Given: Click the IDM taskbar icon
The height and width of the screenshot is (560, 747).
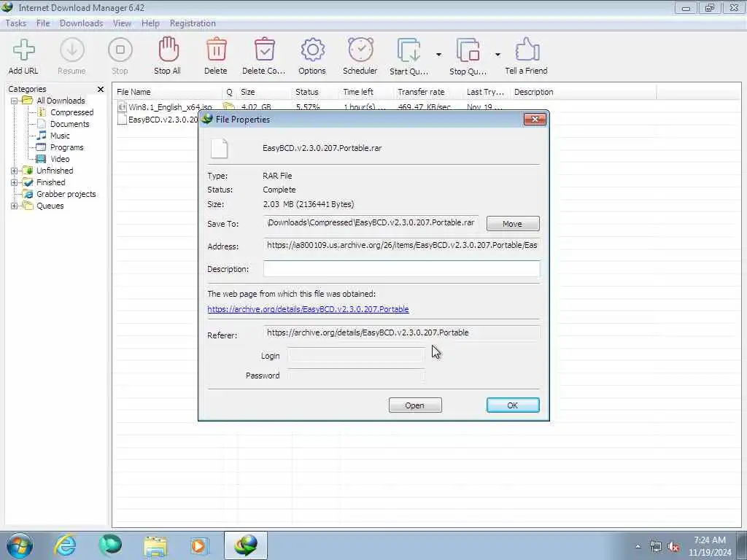Looking at the screenshot, I should (x=246, y=545).
